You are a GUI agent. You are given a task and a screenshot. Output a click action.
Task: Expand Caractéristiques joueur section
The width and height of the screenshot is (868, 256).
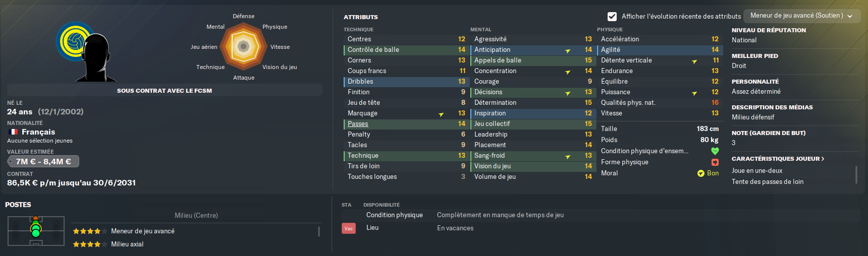click(x=778, y=159)
